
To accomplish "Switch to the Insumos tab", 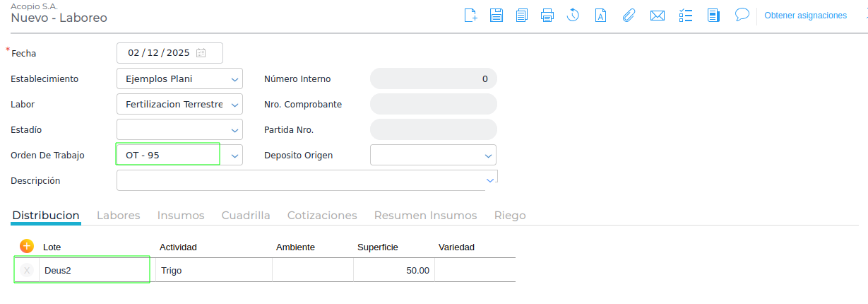I will click(181, 215).
